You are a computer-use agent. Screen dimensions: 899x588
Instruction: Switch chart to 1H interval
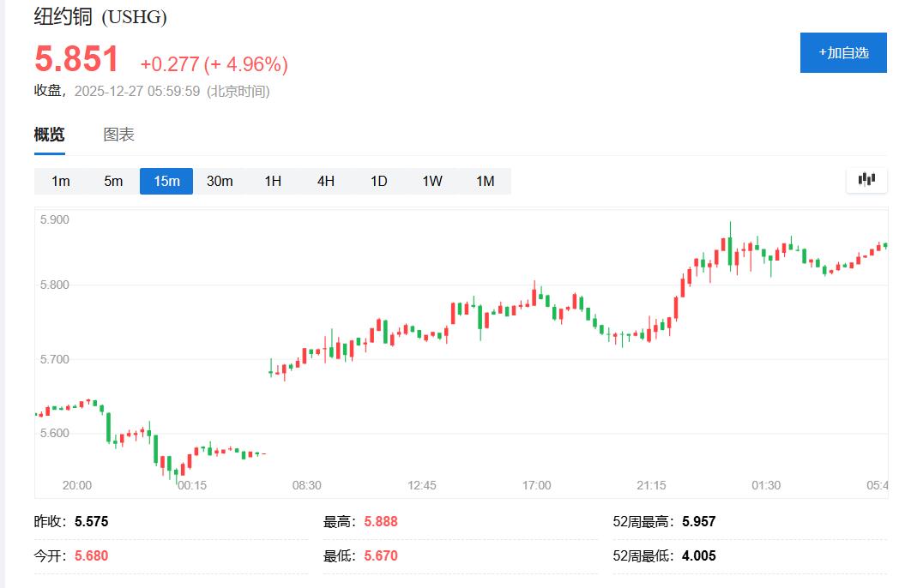(x=273, y=181)
